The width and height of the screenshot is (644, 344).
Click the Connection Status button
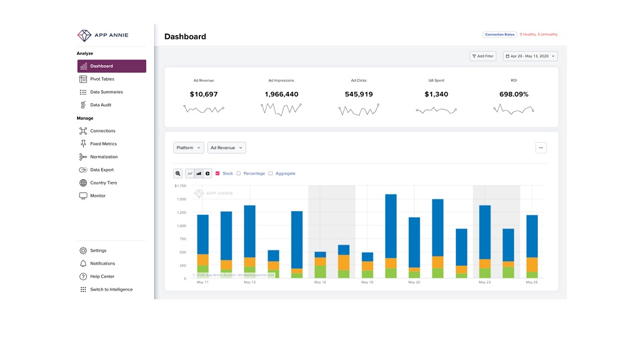pos(499,34)
